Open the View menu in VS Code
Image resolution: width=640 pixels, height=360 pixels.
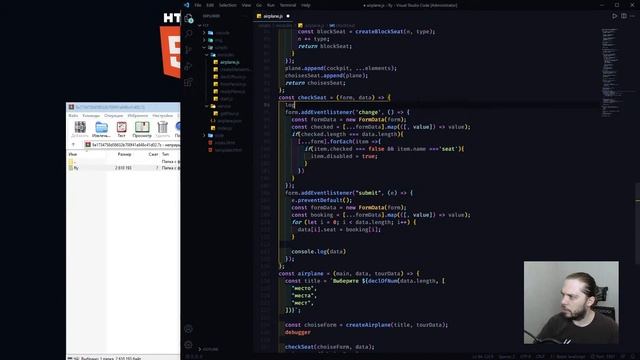coord(247,5)
